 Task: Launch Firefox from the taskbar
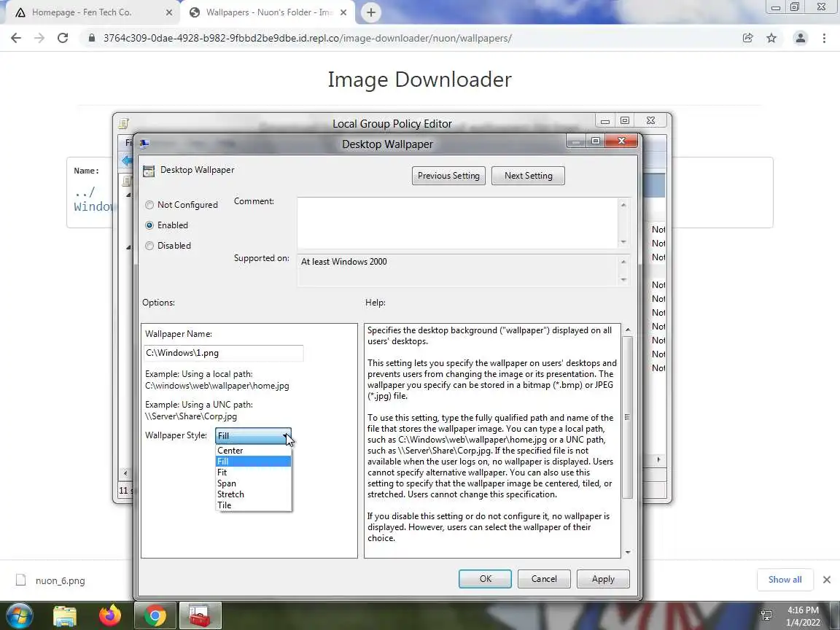click(x=110, y=616)
